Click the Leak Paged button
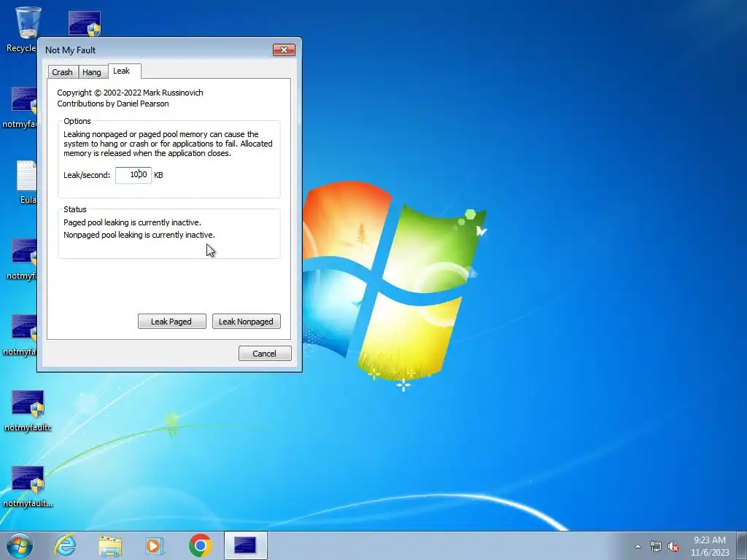This screenshot has width=747, height=560. [x=171, y=322]
